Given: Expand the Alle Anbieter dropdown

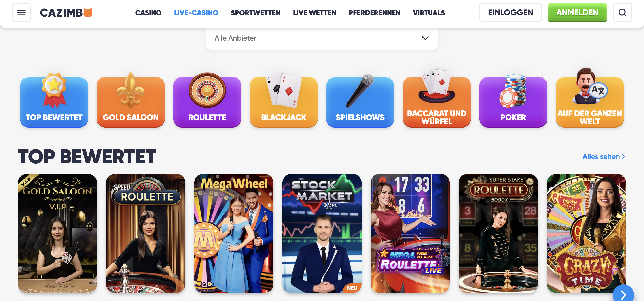Looking at the screenshot, I should click(x=322, y=38).
